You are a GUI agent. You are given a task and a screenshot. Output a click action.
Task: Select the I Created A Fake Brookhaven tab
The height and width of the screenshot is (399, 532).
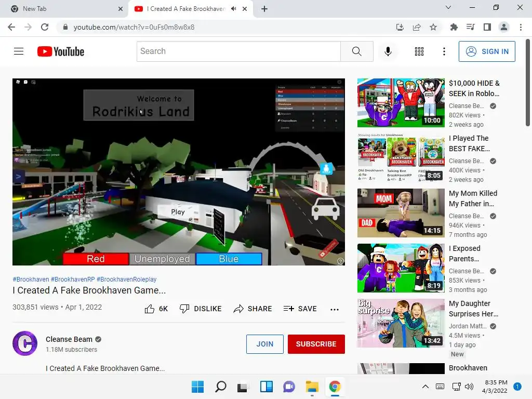coord(191,9)
